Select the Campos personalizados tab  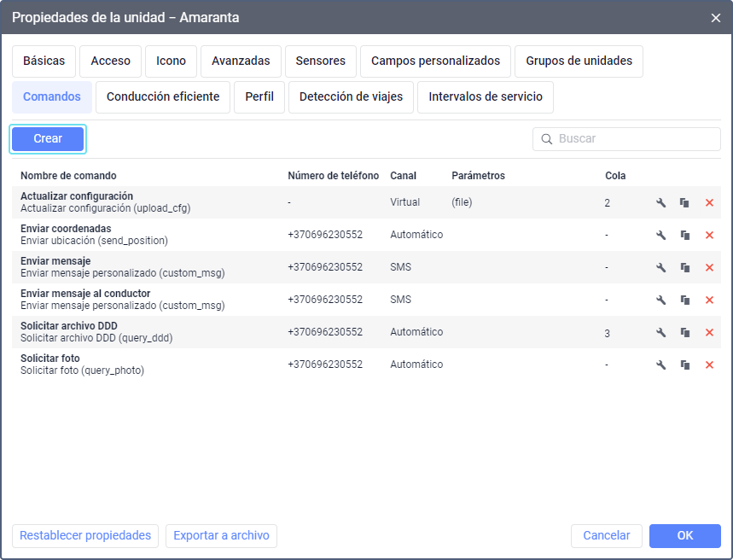click(436, 61)
